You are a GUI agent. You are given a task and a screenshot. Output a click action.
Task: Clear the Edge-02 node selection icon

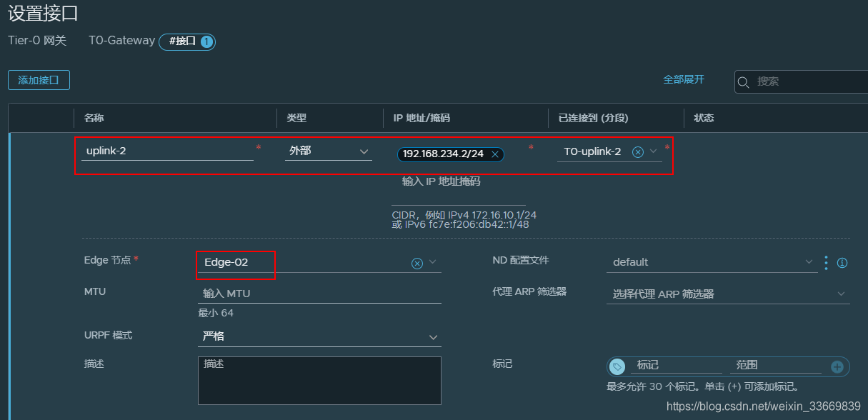(417, 263)
